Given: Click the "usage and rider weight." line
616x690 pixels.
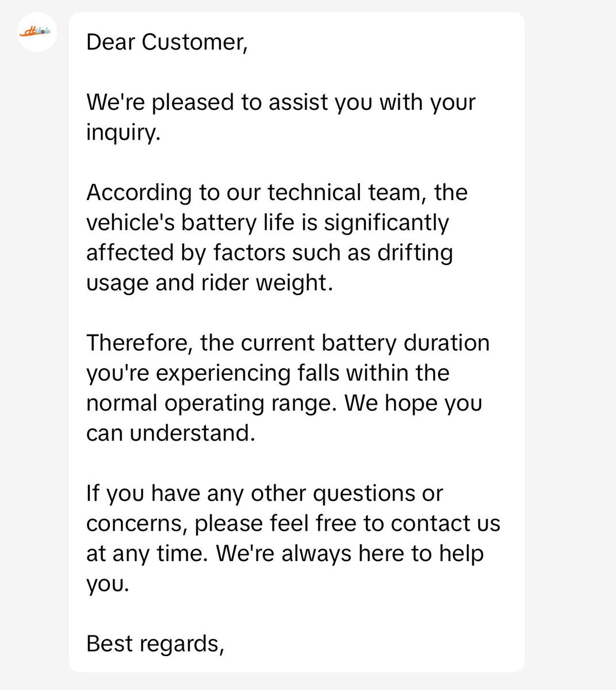Looking at the screenshot, I should (209, 283).
